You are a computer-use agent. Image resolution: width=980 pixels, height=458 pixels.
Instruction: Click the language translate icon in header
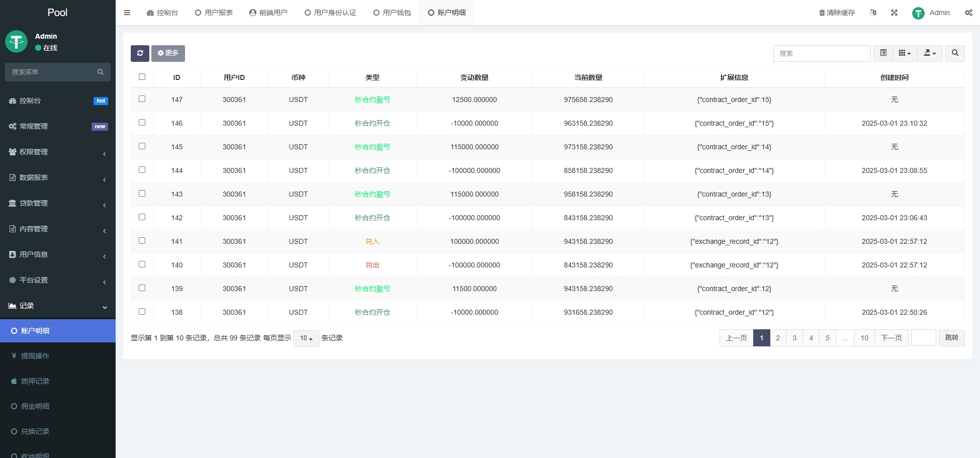(x=873, y=13)
